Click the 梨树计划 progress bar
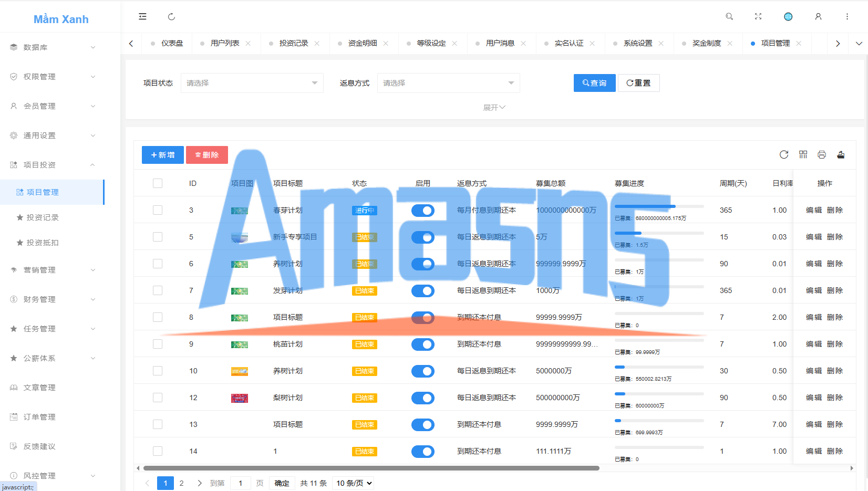 659,394
